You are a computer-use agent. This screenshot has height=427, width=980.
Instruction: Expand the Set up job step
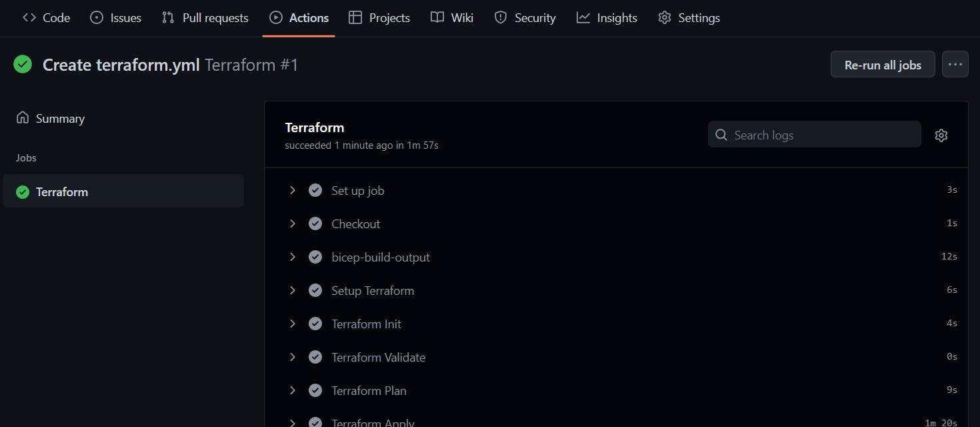pos(292,190)
